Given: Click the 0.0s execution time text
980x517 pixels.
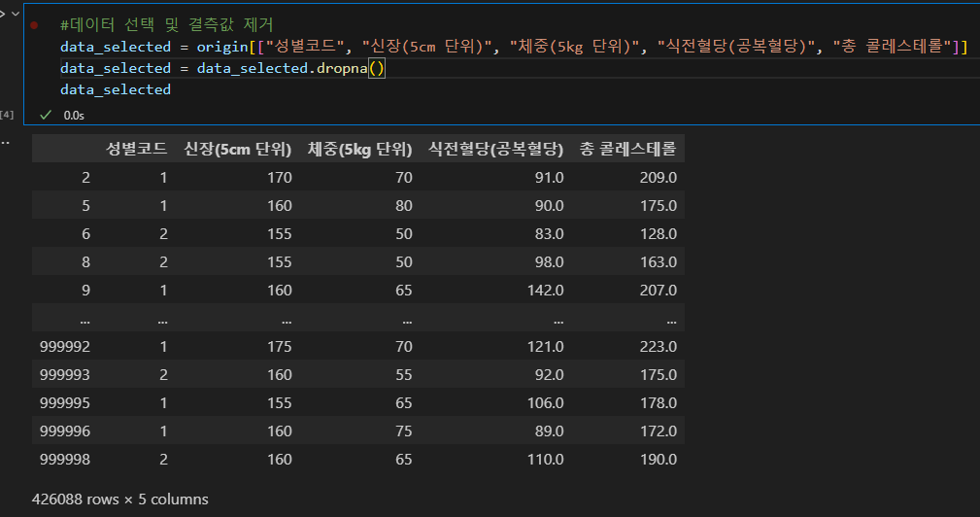Looking at the screenshot, I should tap(74, 115).
